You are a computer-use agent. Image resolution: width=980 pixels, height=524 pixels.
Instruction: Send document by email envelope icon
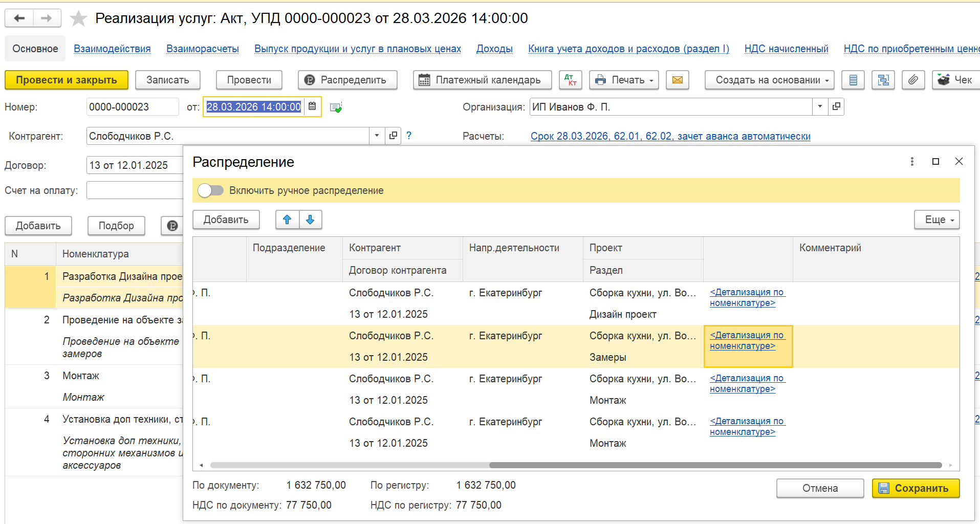click(x=677, y=80)
